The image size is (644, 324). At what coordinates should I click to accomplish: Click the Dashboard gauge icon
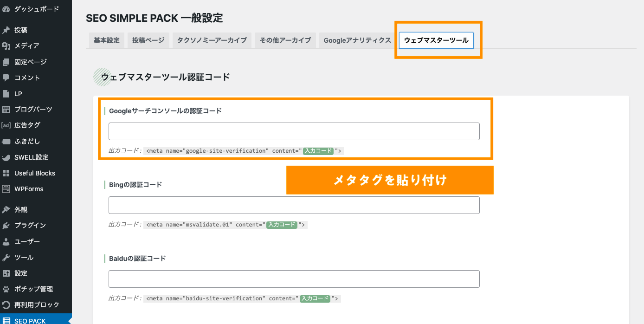6,9
